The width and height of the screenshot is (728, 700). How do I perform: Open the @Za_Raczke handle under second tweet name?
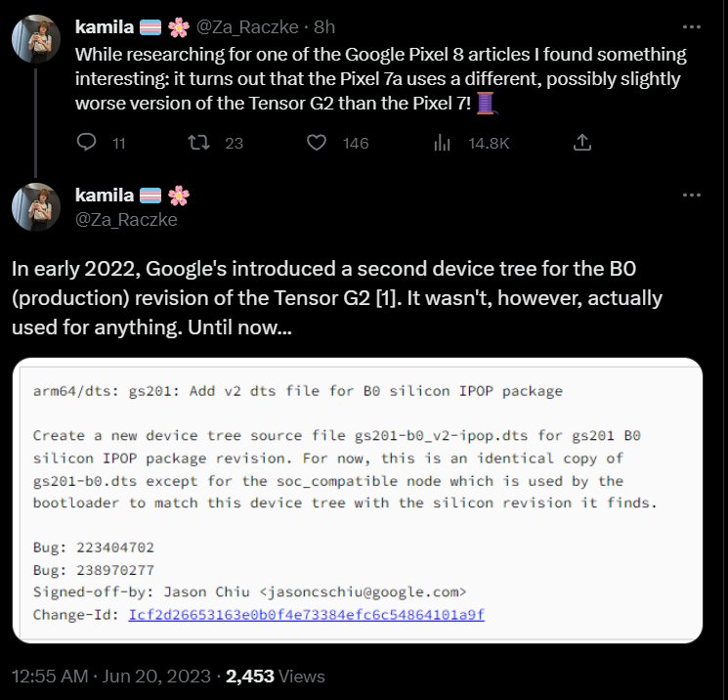126,220
